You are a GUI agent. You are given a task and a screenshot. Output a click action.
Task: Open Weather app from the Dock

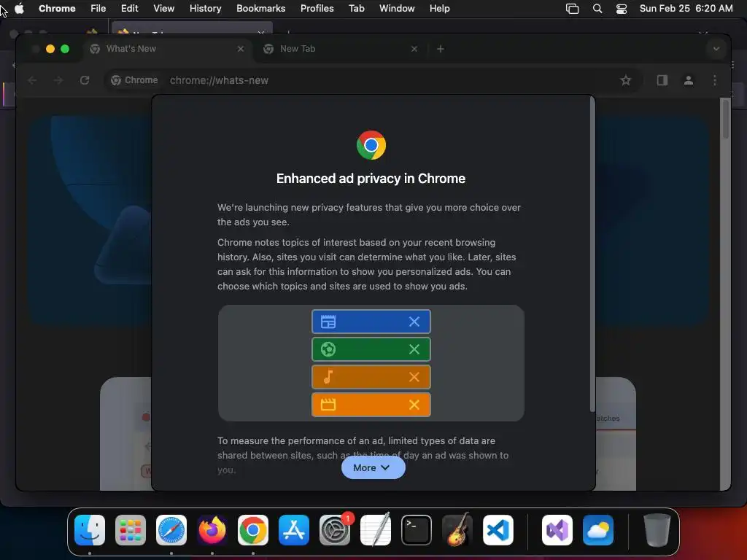pos(598,530)
